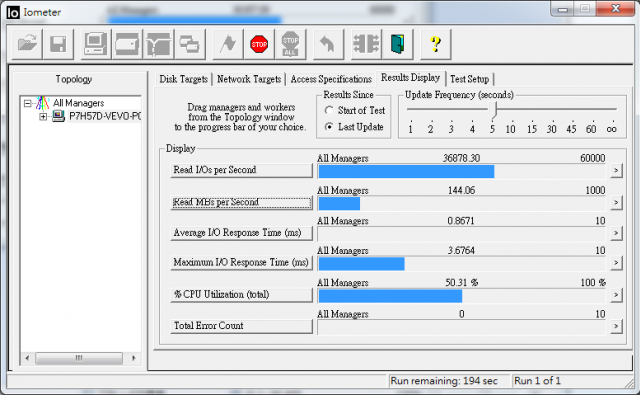Start a new manager
This screenshot has width=640, height=395.
pos(96,44)
